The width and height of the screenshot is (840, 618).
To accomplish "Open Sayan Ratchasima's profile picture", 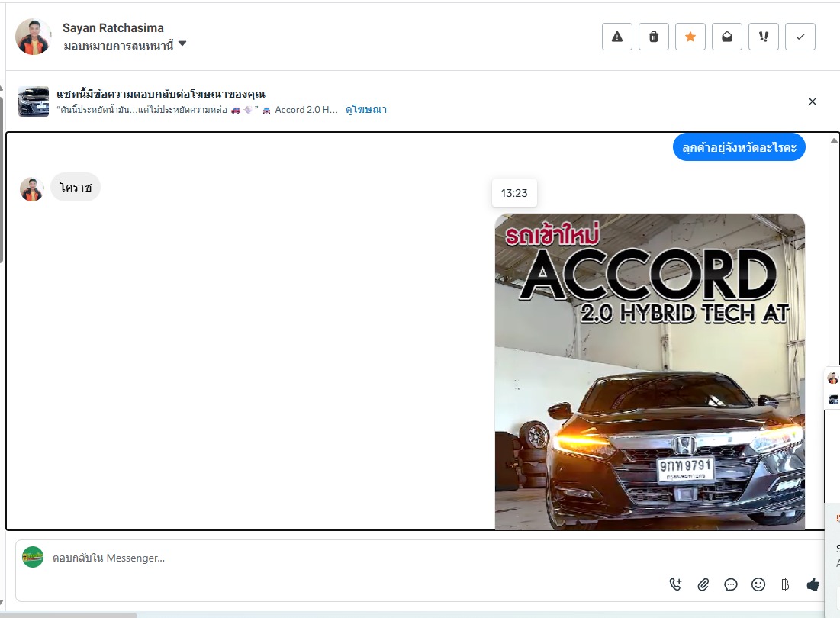I will click(x=34, y=37).
